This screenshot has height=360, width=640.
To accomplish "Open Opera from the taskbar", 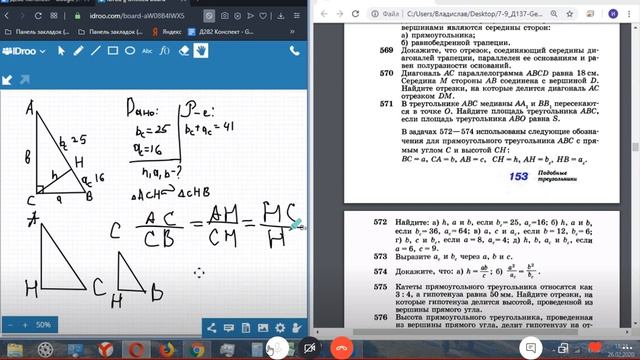I will tap(136, 350).
